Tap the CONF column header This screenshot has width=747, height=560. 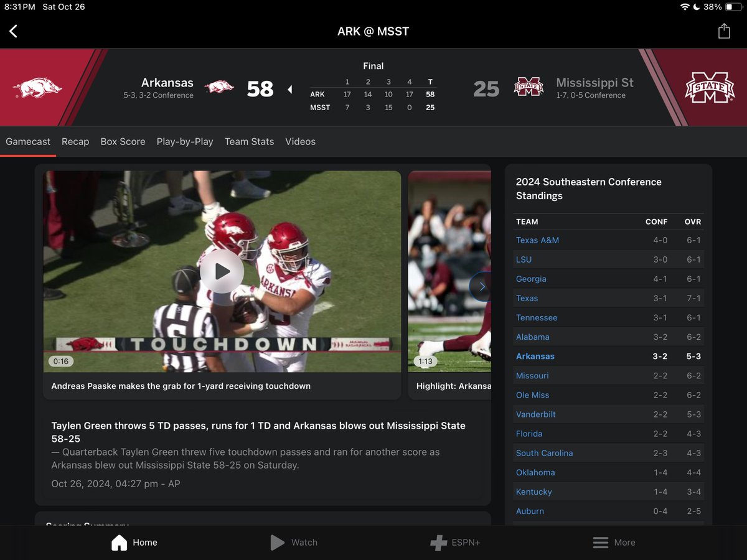point(656,222)
